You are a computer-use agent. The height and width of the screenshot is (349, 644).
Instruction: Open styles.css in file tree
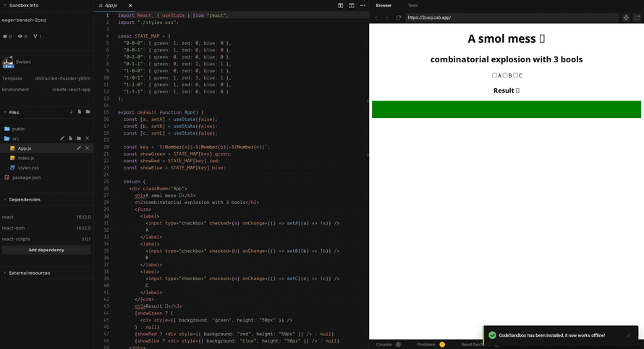click(x=28, y=167)
